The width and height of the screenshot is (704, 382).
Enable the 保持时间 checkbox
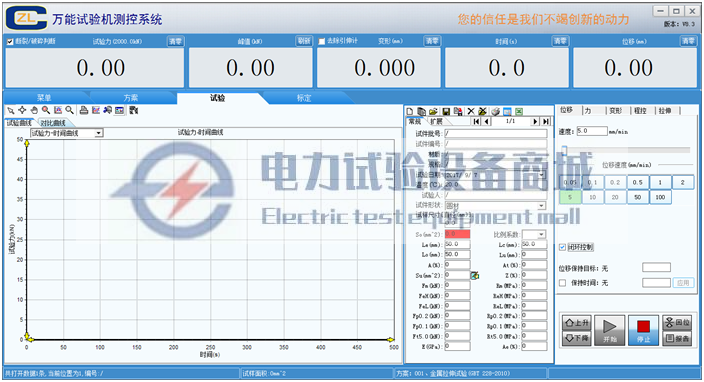562,283
